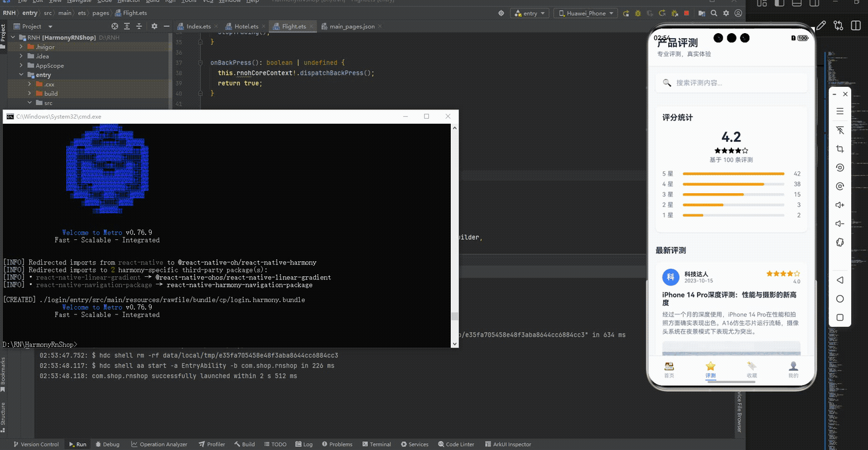Click the src breadcrumb in navigation bar
Image resolution: width=868 pixels, height=450 pixels.
(x=48, y=13)
